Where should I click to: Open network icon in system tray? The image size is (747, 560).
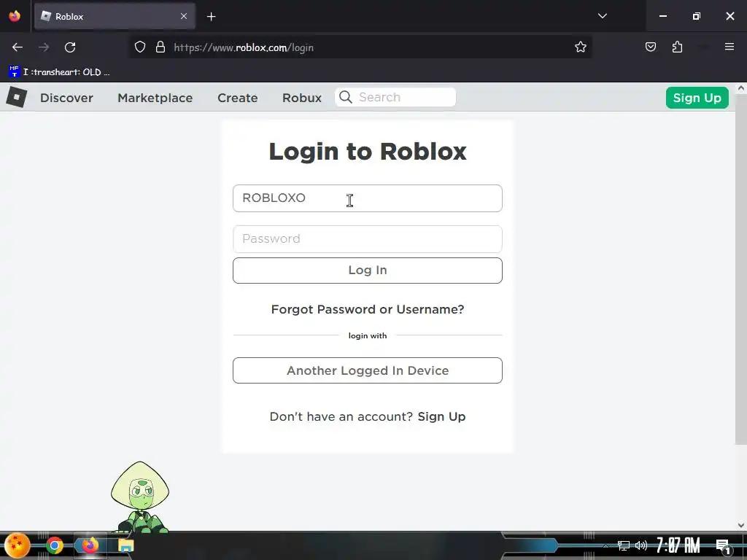click(623, 545)
